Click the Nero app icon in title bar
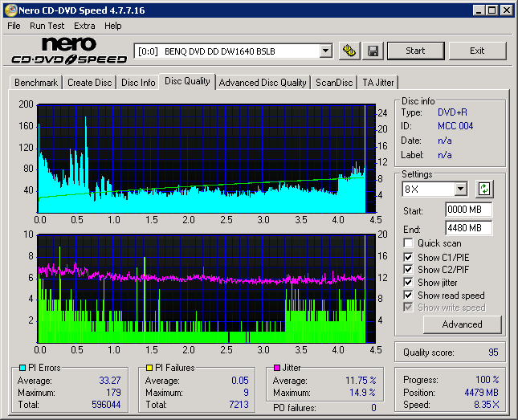The image size is (518, 420). pyautogui.click(x=10, y=10)
